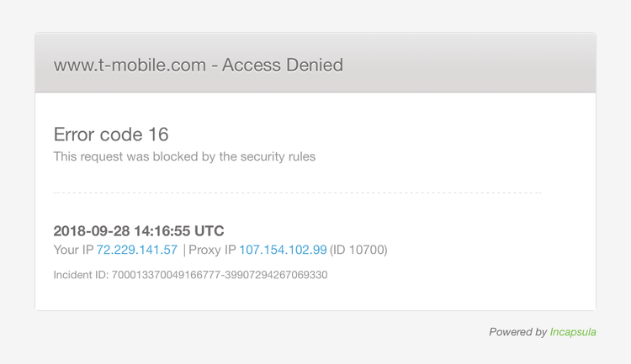Click the Access Denied page title
This screenshot has height=364, width=631.
click(199, 65)
